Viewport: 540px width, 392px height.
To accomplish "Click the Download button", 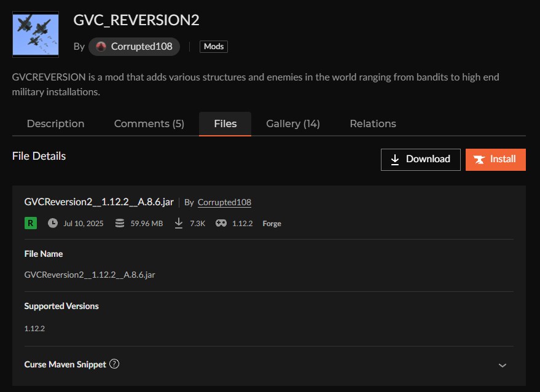I will 420,159.
